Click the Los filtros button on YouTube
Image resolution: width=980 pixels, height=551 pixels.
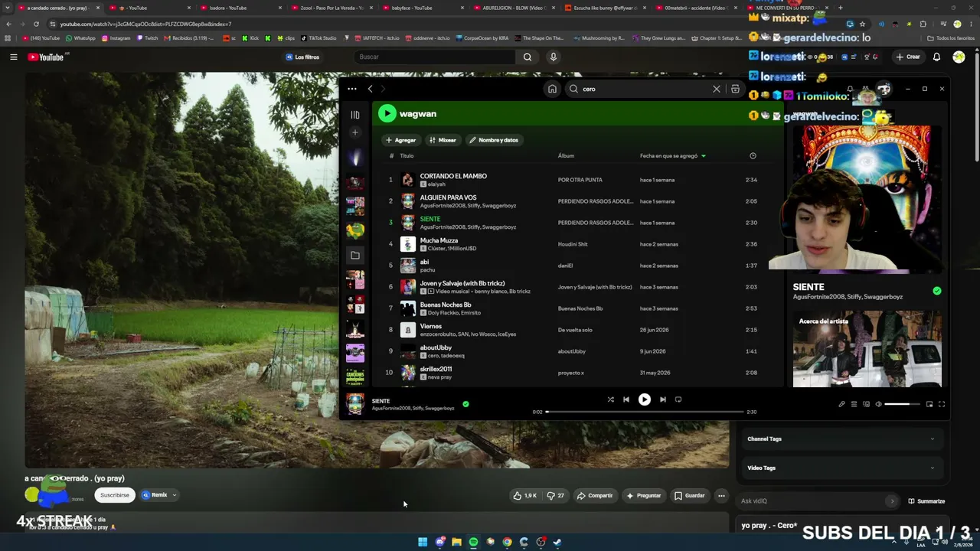(302, 57)
